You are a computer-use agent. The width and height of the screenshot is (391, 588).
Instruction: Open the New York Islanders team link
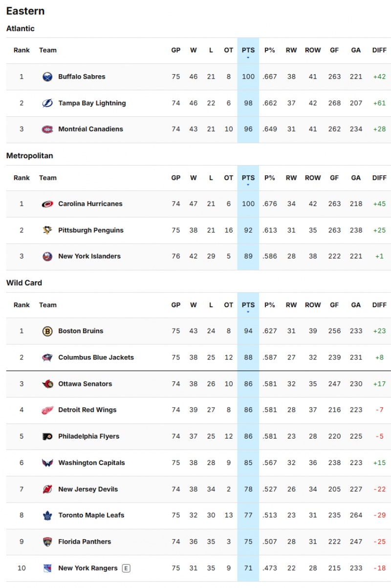coord(89,256)
